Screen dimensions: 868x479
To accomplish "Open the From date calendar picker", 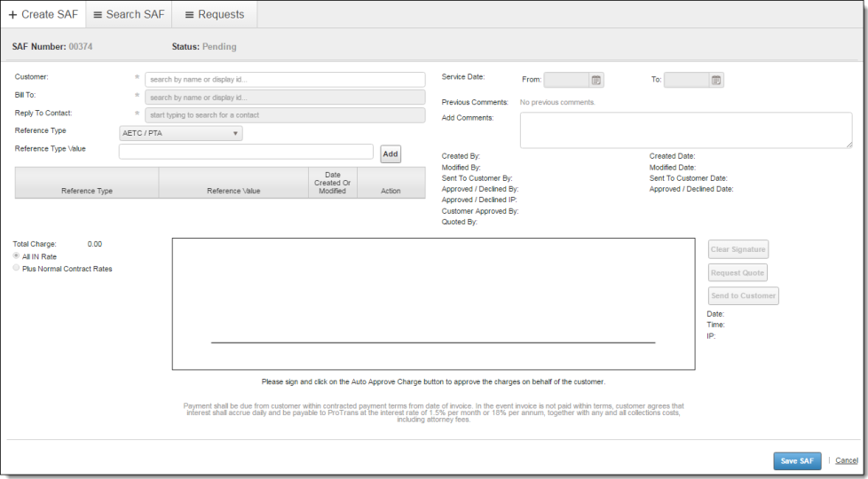I will point(596,80).
